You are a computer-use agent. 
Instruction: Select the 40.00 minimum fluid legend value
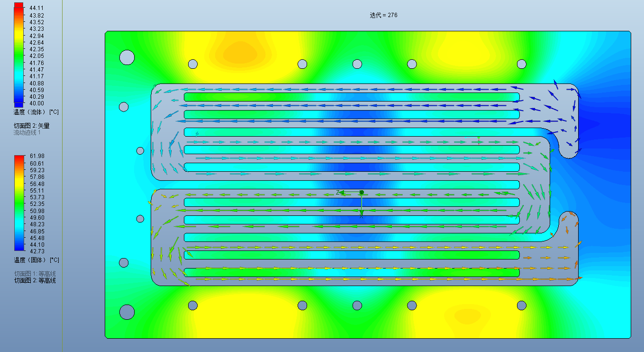coord(36,103)
